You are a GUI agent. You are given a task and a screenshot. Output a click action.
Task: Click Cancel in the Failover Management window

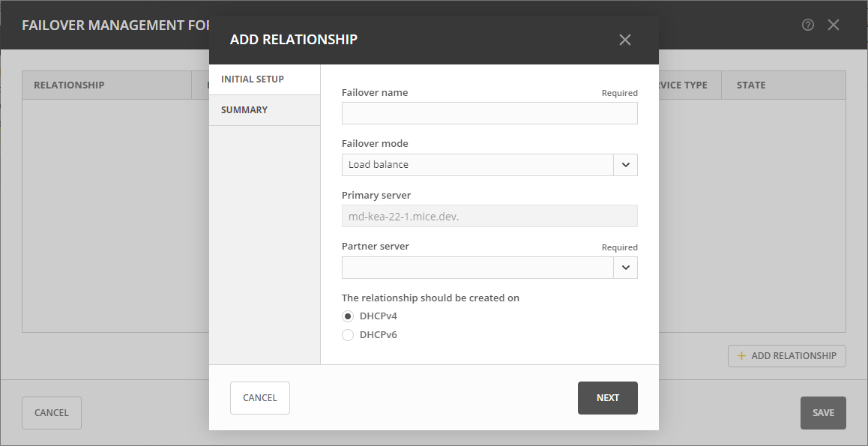click(52, 413)
